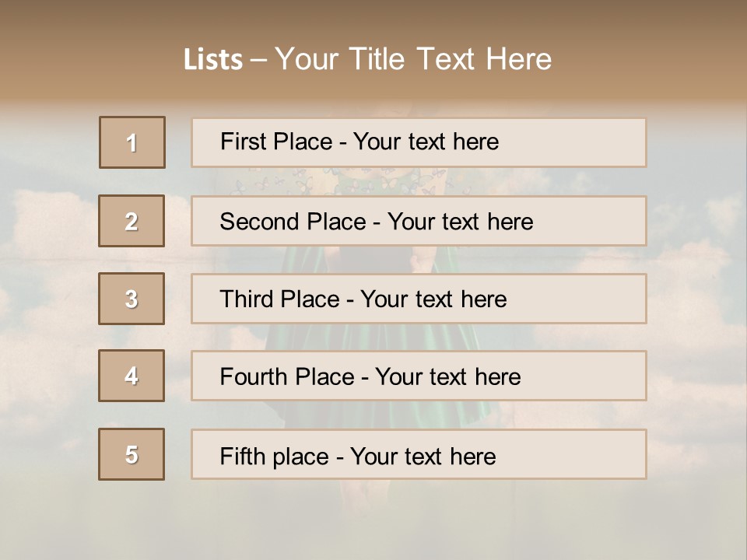The width and height of the screenshot is (747, 560).
Task: Select 'Your text here' after 'Third Place'
Action: click(433, 299)
